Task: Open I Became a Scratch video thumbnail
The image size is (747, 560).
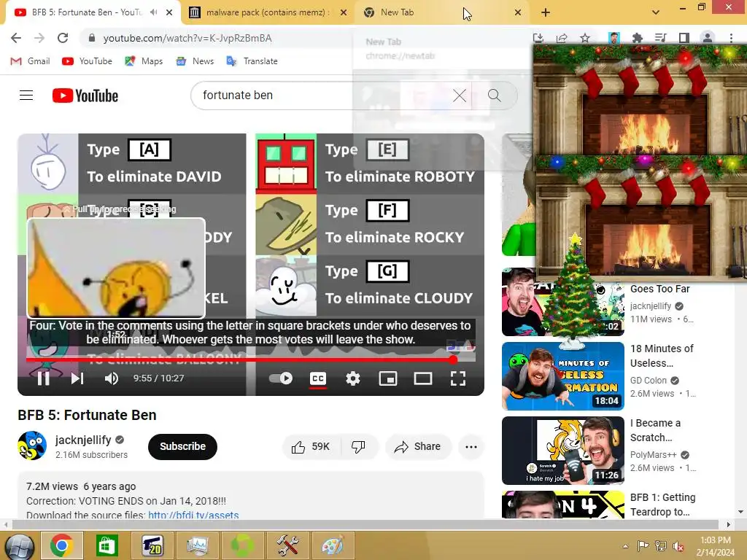Action: click(x=562, y=451)
